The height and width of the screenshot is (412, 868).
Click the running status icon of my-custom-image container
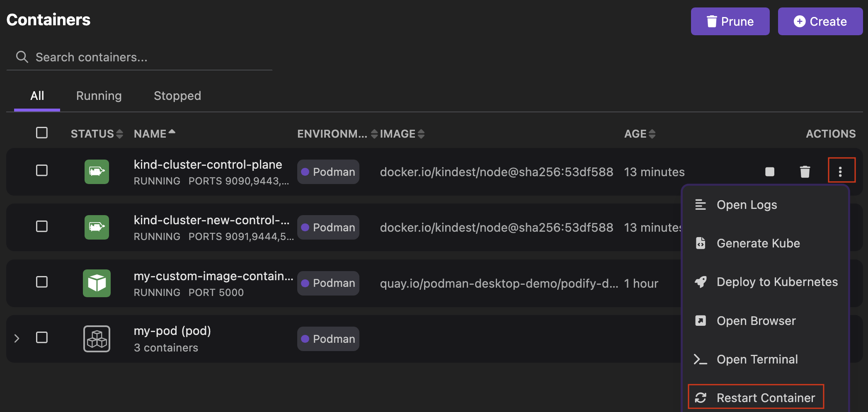click(x=97, y=283)
